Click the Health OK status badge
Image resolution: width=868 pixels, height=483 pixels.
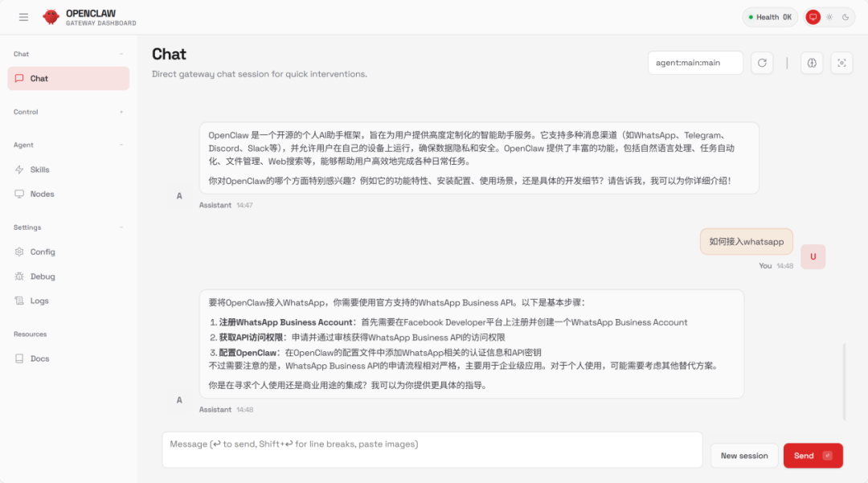pos(770,17)
